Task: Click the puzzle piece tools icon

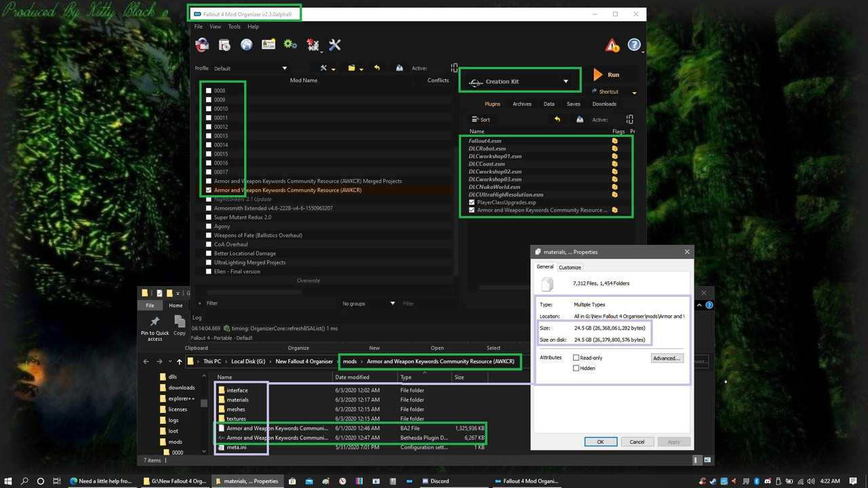Action: point(313,45)
